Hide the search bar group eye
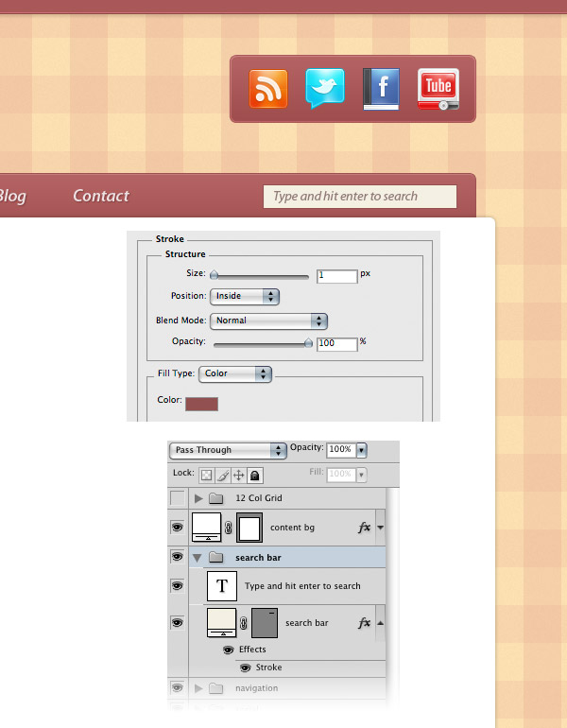 click(178, 557)
